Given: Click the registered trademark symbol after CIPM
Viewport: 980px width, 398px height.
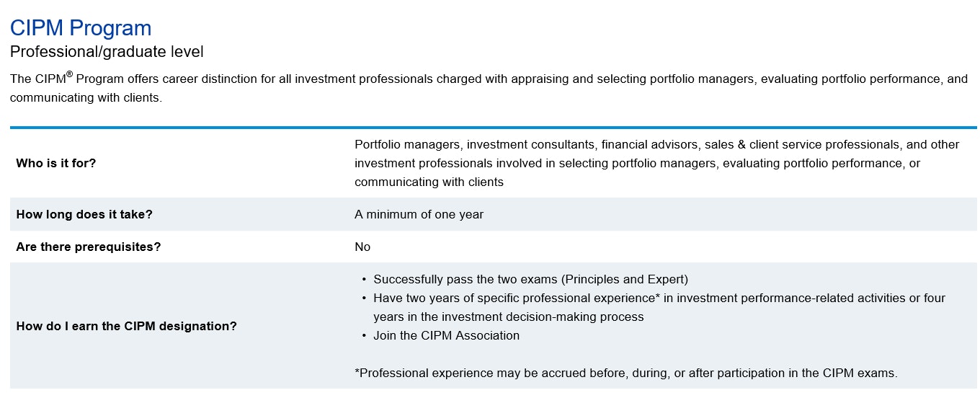Looking at the screenshot, I should click(69, 74).
